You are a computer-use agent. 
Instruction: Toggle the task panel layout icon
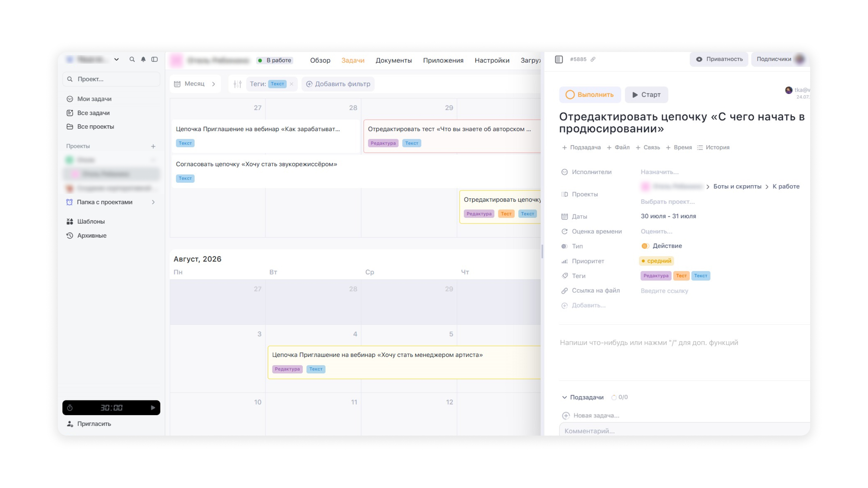559,59
